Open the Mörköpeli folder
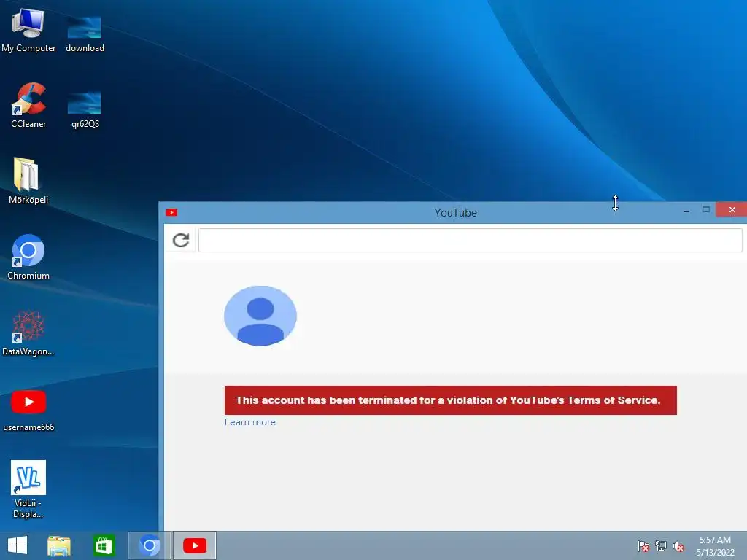747x560 pixels. click(x=28, y=180)
